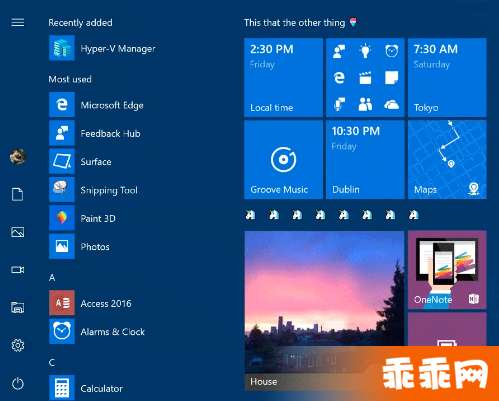Click the Power icon in sidebar
The image size is (499, 401).
[18, 384]
